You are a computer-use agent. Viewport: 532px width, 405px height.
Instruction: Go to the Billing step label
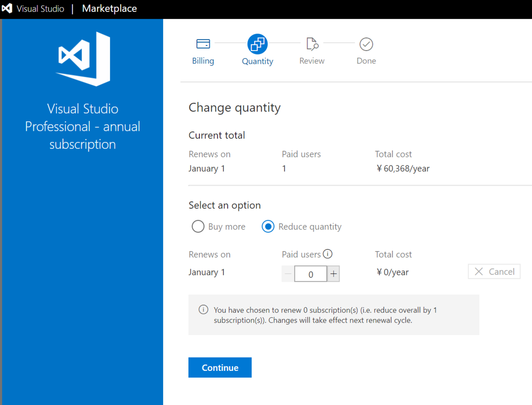point(203,61)
